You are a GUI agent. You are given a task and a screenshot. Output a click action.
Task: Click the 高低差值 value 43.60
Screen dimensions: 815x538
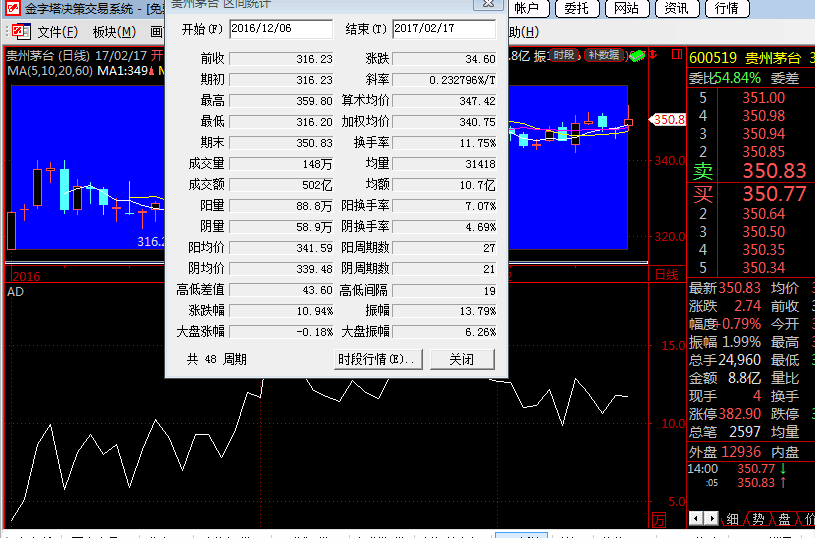click(281, 290)
